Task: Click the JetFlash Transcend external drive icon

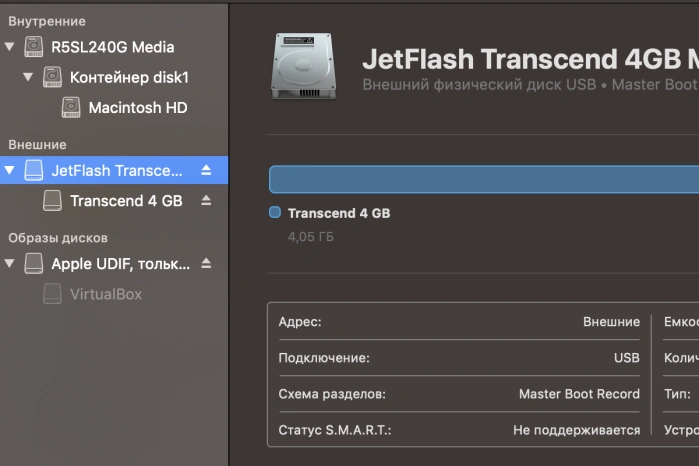Action: click(x=33, y=170)
